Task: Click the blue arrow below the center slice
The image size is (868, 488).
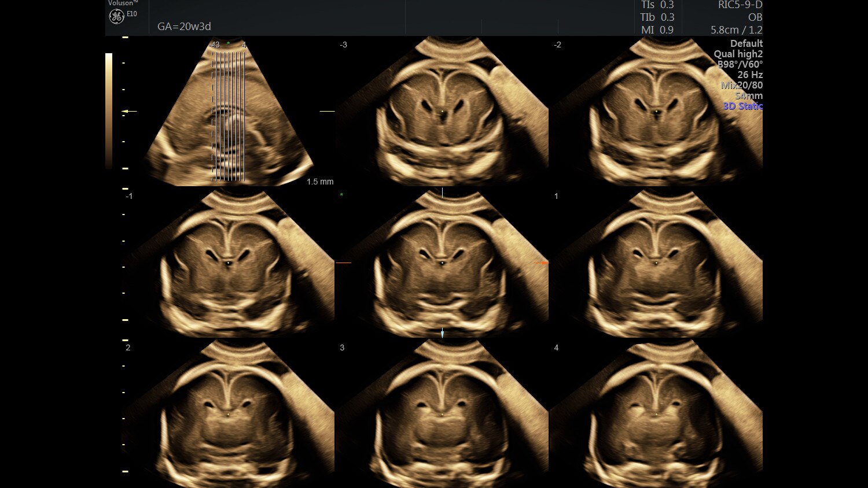Action: [x=443, y=333]
